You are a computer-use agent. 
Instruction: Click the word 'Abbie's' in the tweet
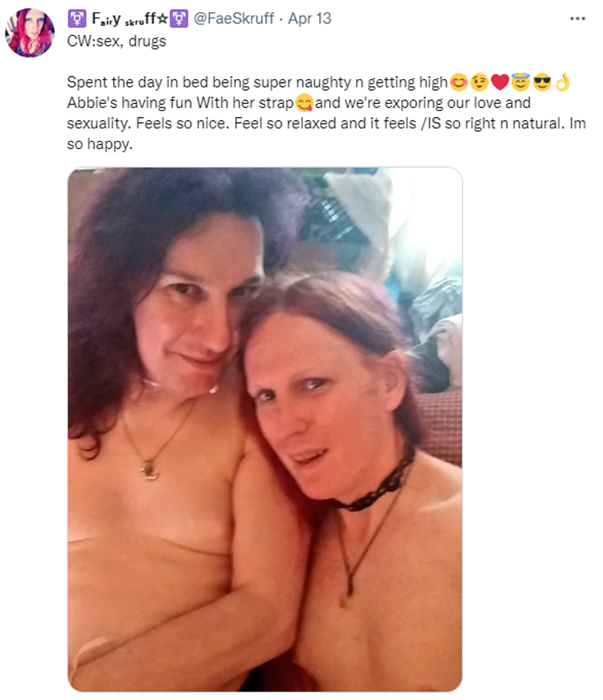coord(92,103)
